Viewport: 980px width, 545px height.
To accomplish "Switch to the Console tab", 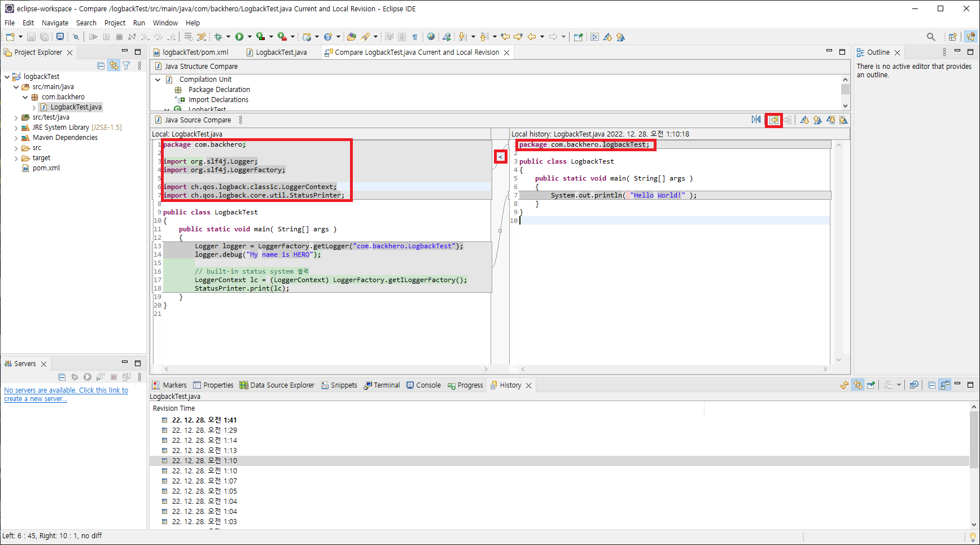I will pyautogui.click(x=423, y=385).
